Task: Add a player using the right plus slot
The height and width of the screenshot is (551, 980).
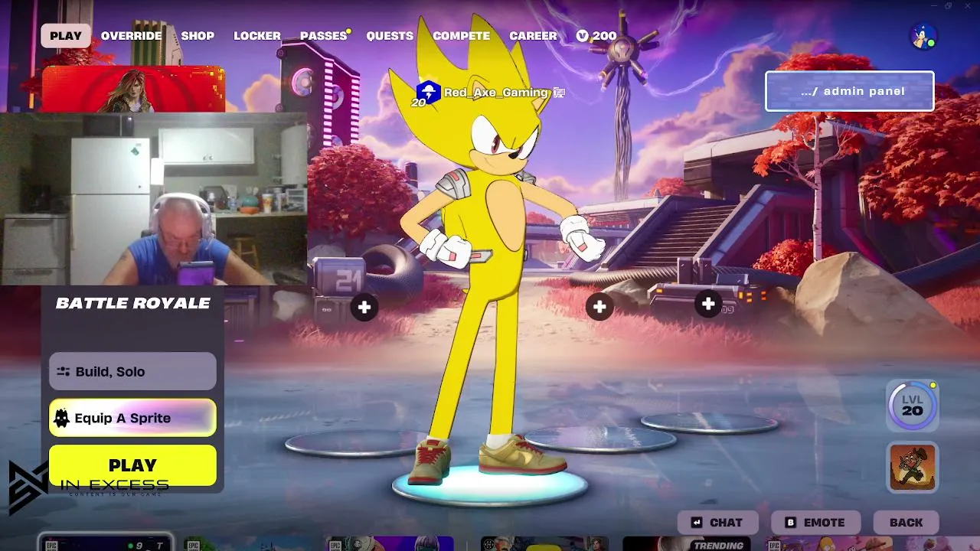Action: [x=708, y=305]
